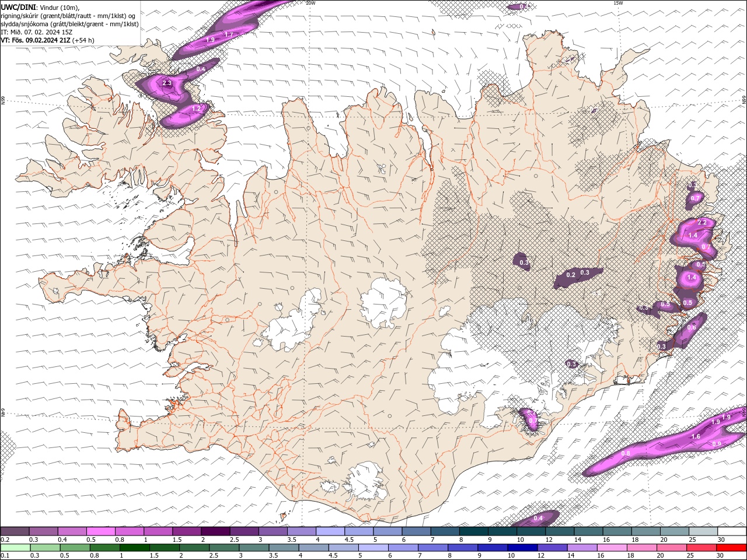747x560 pixels.
Task: Select the upper-row legend swatch labeled 2
Action: pos(215,531)
